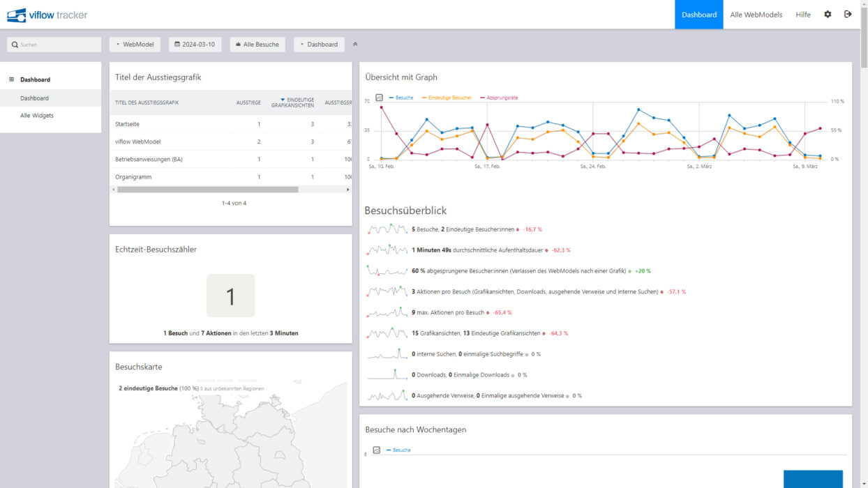868x488 pixels.
Task: Click the logout icon in top bar
Action: pyautogui.click(x=848, y=14)
